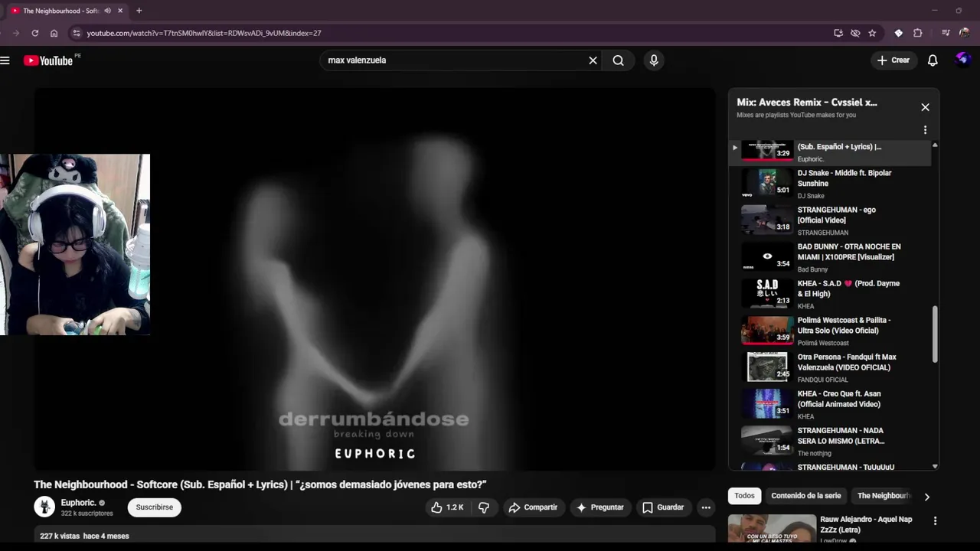Open a new browser tab

coord(139,11)
